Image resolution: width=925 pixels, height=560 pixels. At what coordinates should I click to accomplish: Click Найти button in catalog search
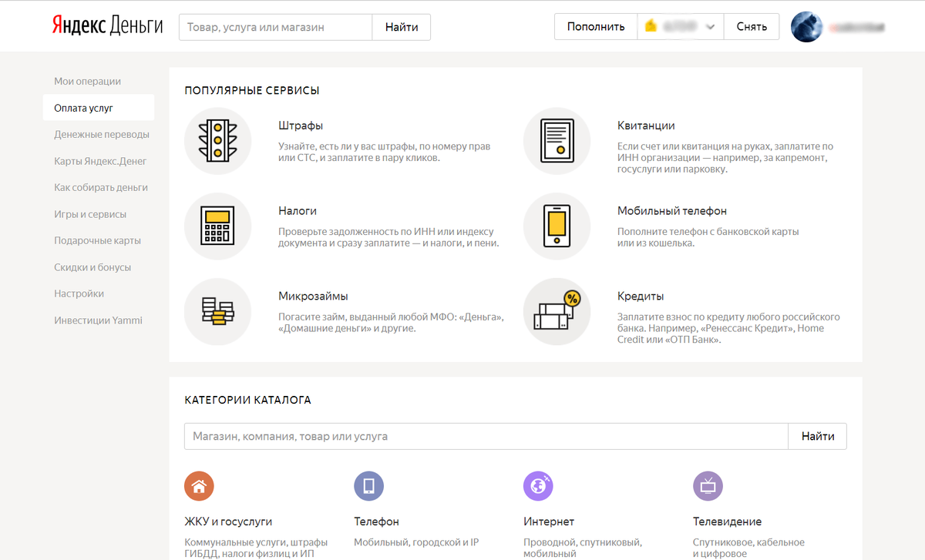tap(817, 436)
